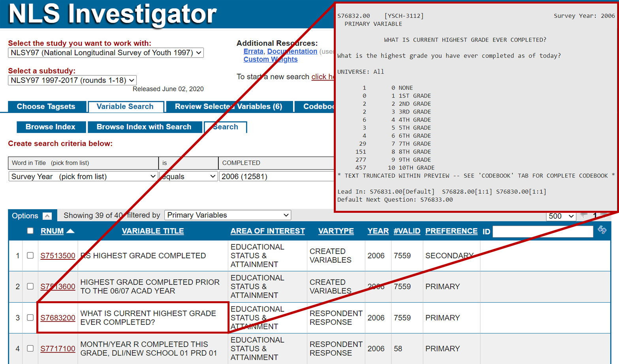Viewport: 619px width, 364px height.
Task: Check the box for variable S7513500
Action: click(x=30, y=255)
